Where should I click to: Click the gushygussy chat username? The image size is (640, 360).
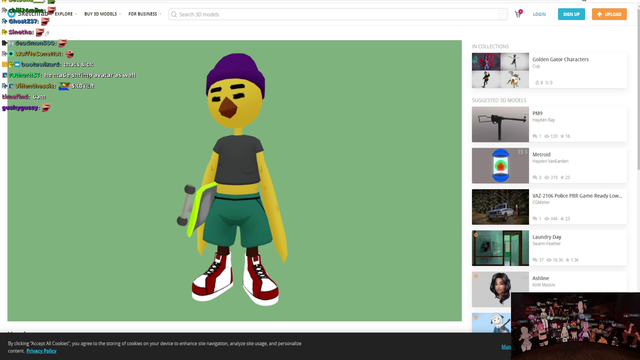click(x=20, y=108)
